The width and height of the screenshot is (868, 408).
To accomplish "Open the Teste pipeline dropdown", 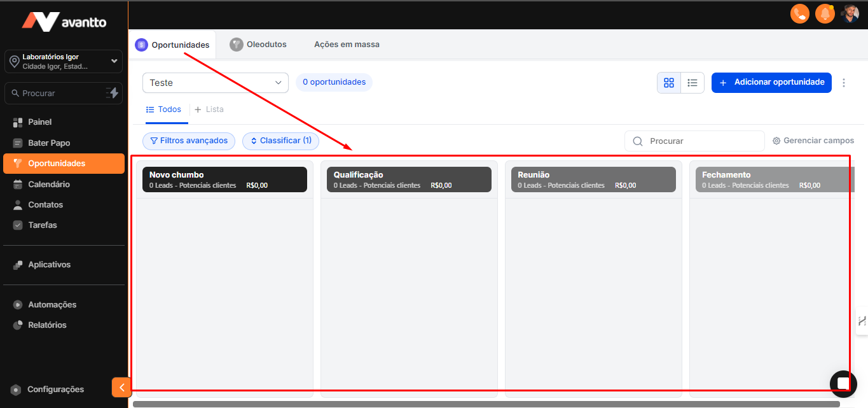I will coord(215,83).
